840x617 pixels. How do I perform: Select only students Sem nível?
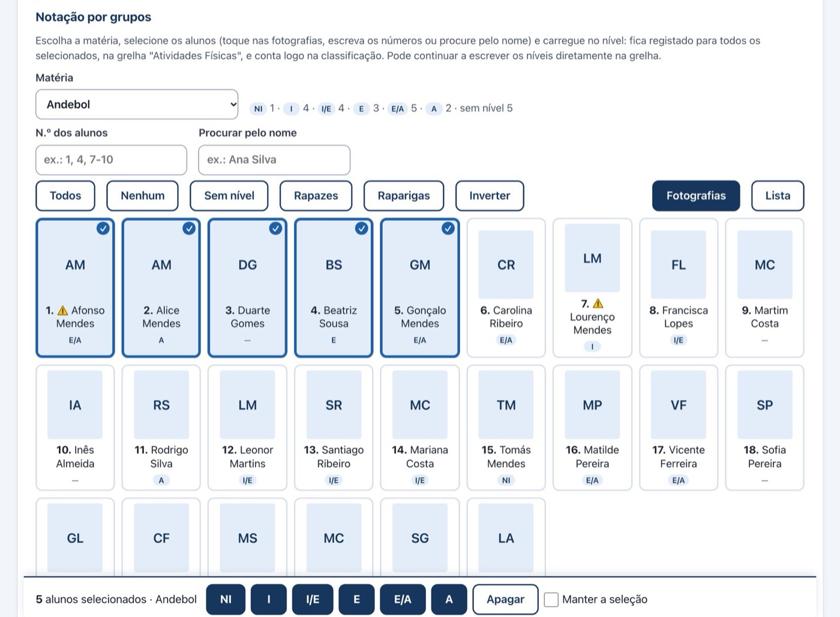click(229, 195)
